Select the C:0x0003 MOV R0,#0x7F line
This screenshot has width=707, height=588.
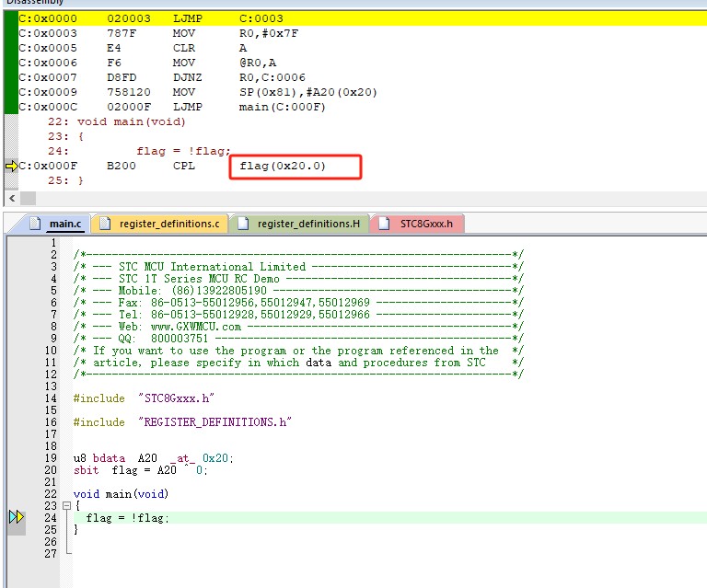pos(157,33)
